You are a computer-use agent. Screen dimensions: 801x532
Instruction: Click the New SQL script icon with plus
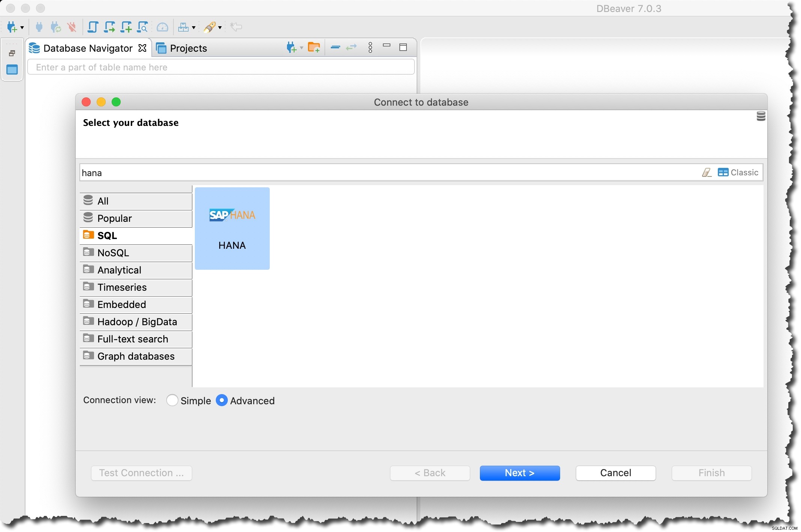(126, 27)
